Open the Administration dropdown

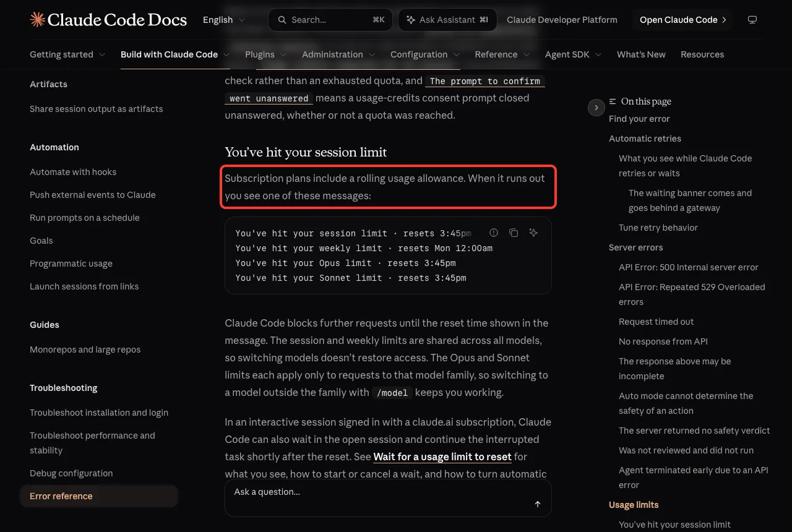339,54
